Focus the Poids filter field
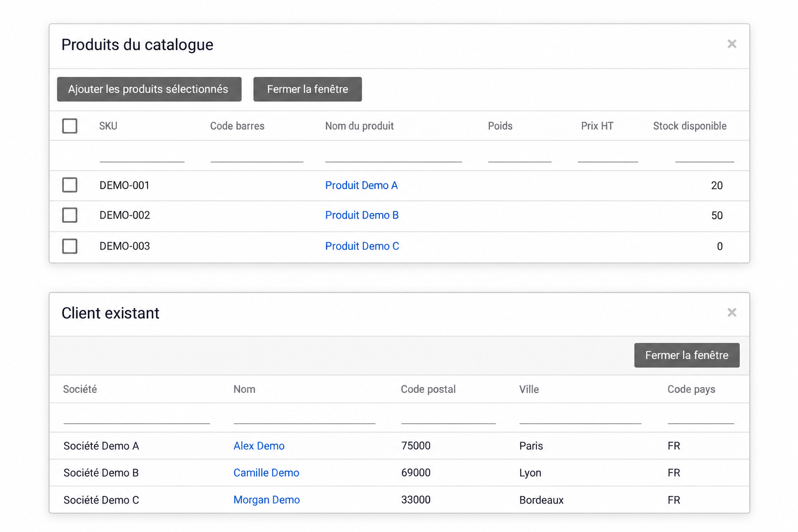The width and height of the screenshot is (798, 532). (x=520, y=155)
